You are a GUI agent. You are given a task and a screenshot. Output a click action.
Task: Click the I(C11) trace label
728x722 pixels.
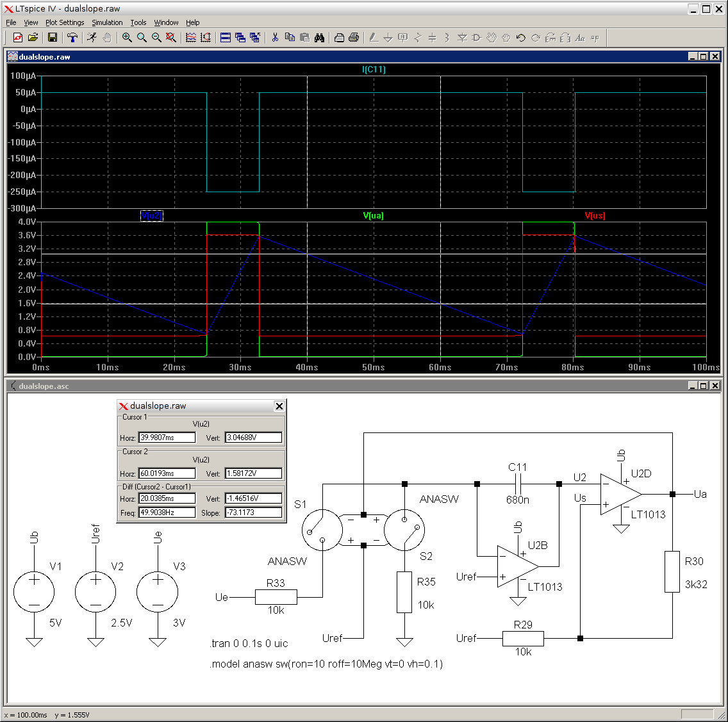click(x=374, y=70)
